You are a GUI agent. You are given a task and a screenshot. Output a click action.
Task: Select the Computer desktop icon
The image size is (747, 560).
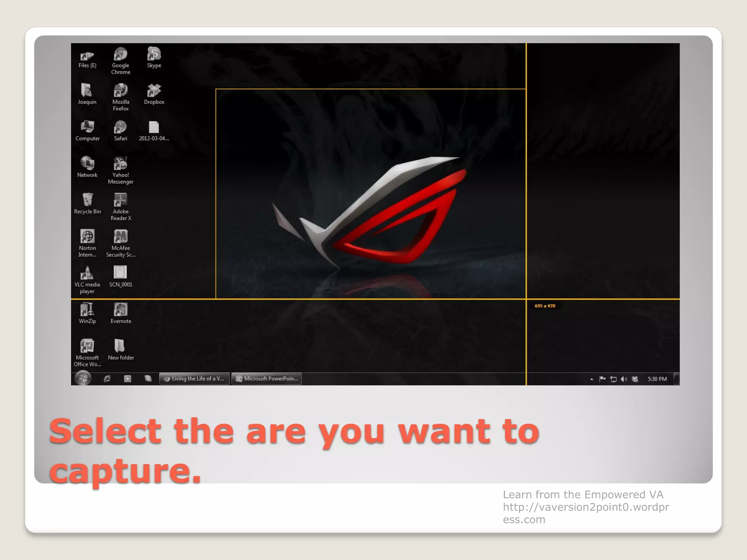pos(87,131)
